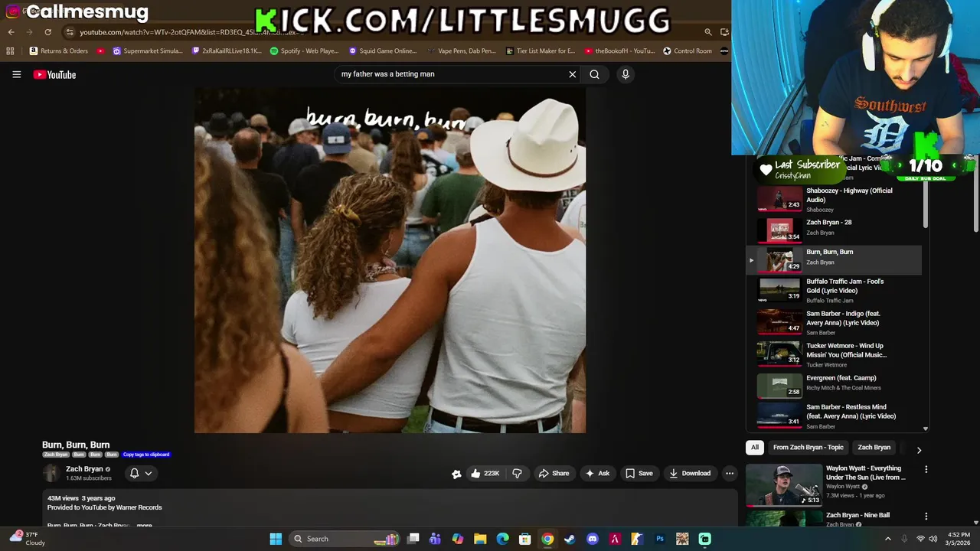This screenshot has height=551, width=980.
Task: Select 'Buffalo Traffic Jam - Fool's Gold' playlist item
Action: tap(835, 290)
